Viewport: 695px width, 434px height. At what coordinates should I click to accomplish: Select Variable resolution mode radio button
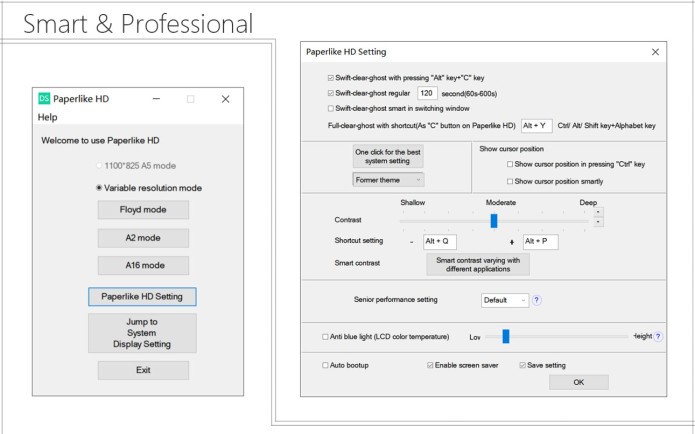(x=99, y=188)
